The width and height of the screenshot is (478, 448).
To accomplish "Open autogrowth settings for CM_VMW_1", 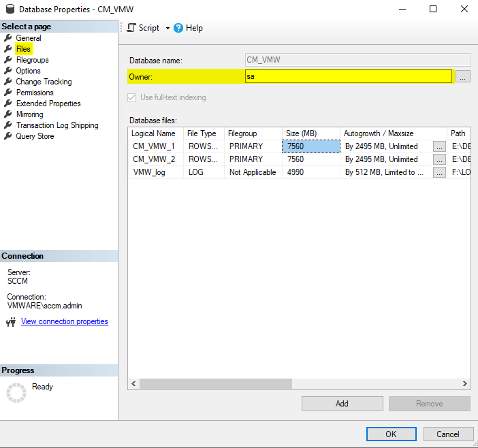I will pos(439,146).
